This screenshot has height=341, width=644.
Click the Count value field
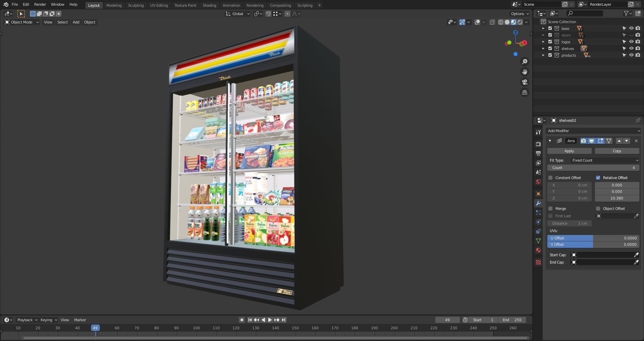593,168
